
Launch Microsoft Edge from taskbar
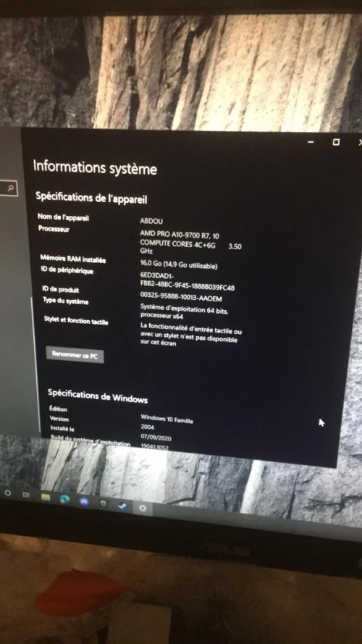[65, 499]
